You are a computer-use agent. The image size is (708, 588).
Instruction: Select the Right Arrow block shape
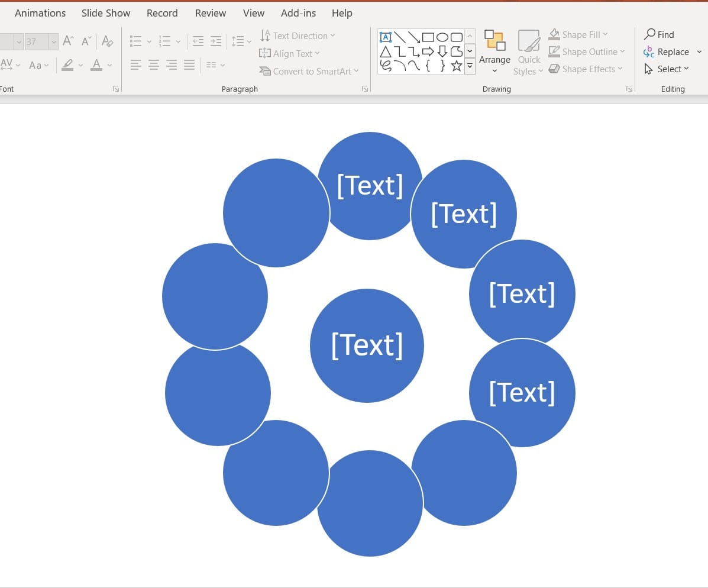(428, 51)
